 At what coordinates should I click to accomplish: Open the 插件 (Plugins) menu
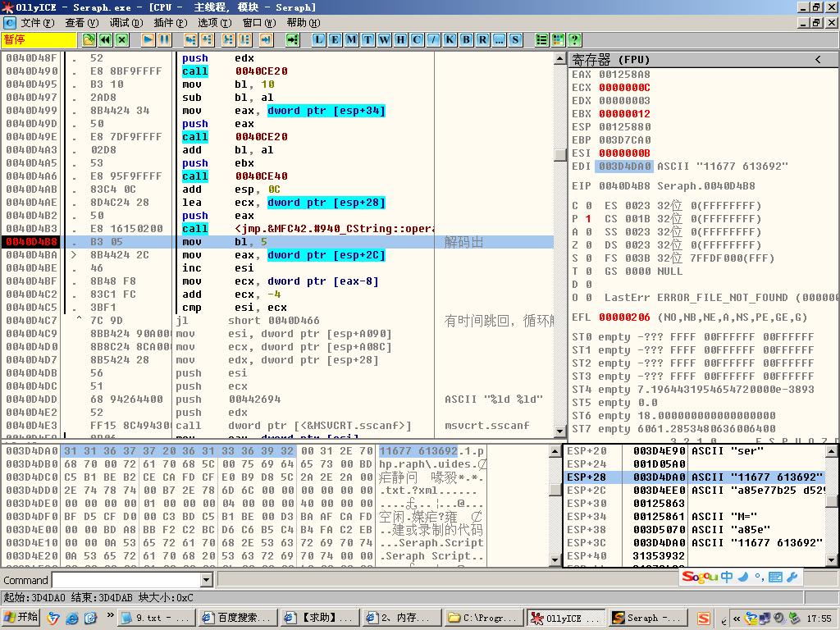pyautogui.click(x=169, y=23)
